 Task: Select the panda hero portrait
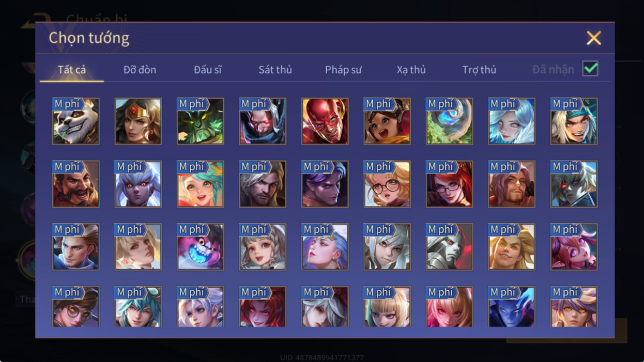[76, 121]
